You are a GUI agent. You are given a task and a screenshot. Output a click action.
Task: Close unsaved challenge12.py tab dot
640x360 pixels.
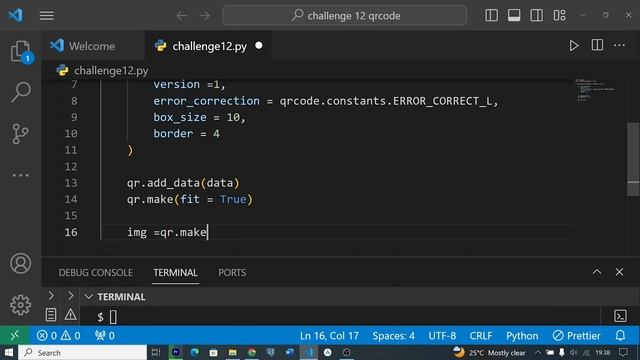pos(259,46)
